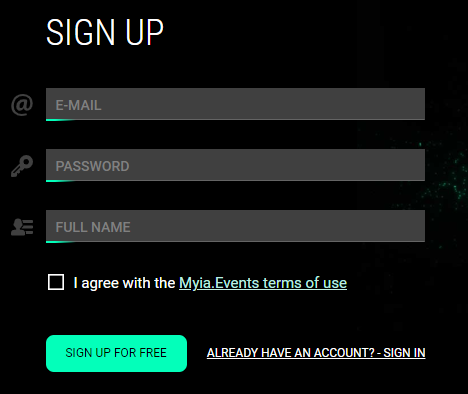Focus the FULL NAME input field
This screenshot has height=394, width=468.
(235, 226)
